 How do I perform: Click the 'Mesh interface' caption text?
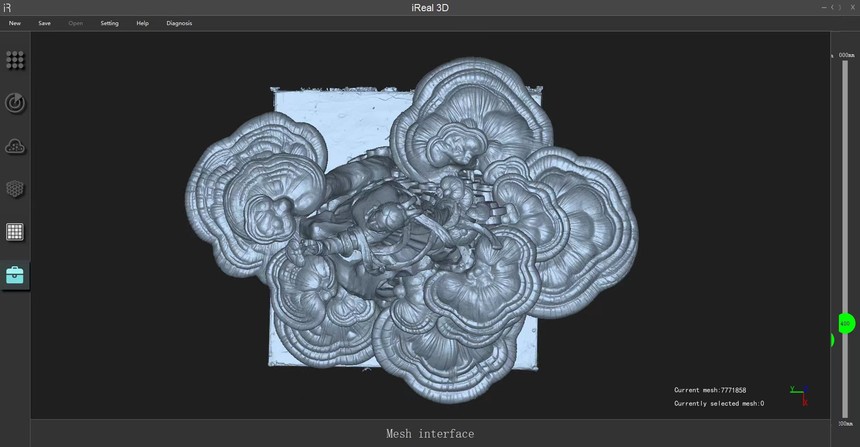pos(430,434)
